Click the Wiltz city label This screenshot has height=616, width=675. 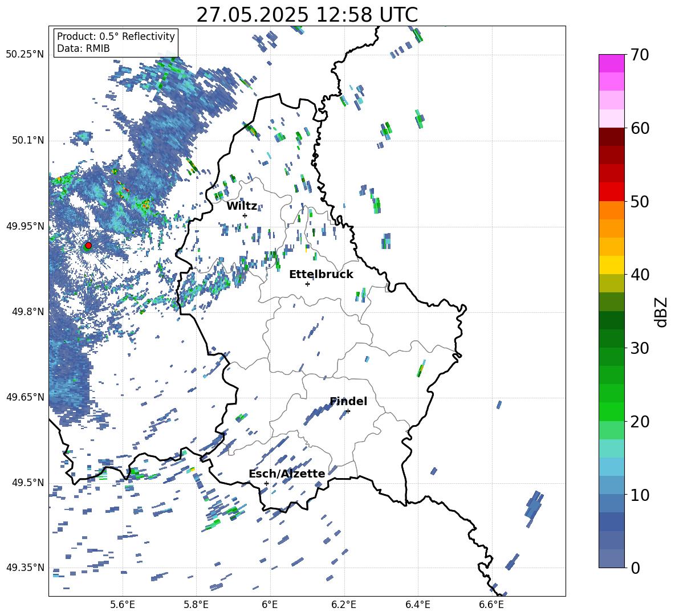pyautogui.click(x=242, y=206)
